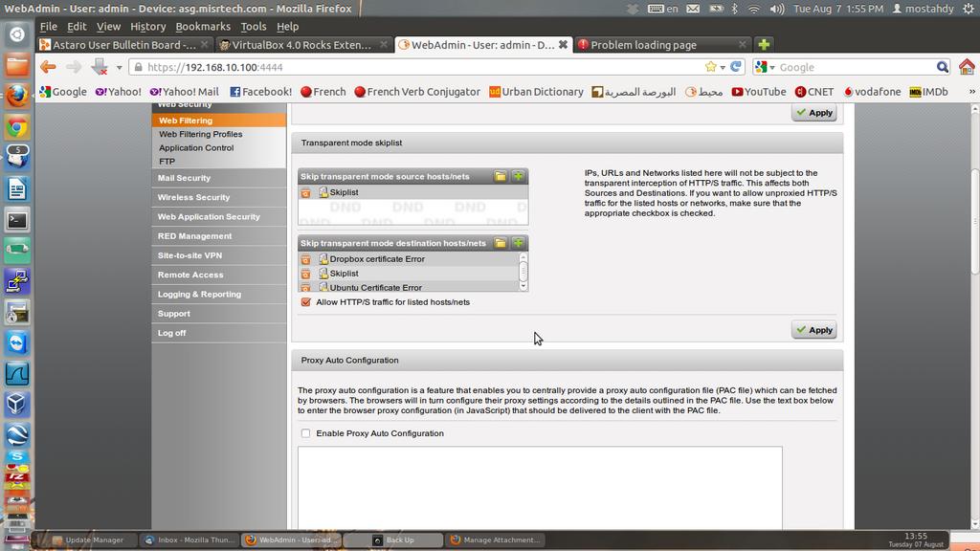The height and width of the screenshot is (551, 980).
Task: Go to the Firefox home page icon
Action: [967, 67]
